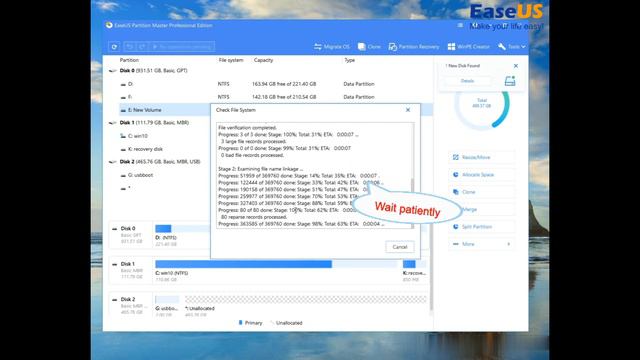640x360 pixels.
Task: Click the log scrollbar in Check File System
Action: [412, 202]
